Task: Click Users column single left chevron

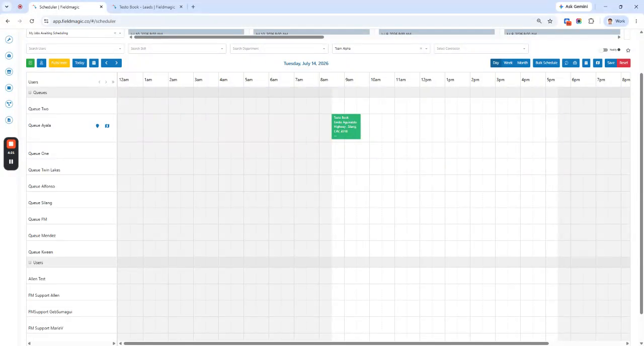Action: click(99, 82)
